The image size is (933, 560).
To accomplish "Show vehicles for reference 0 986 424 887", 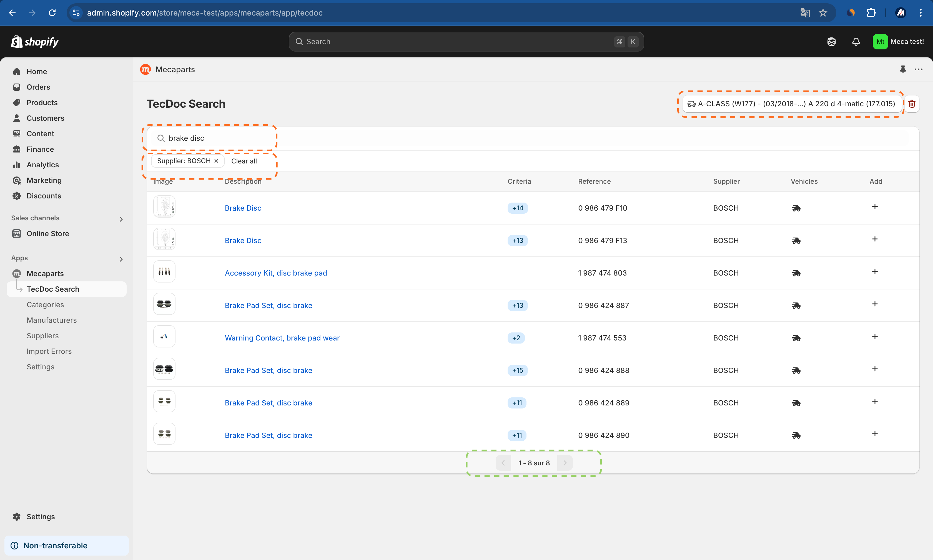I will point(796,305).
